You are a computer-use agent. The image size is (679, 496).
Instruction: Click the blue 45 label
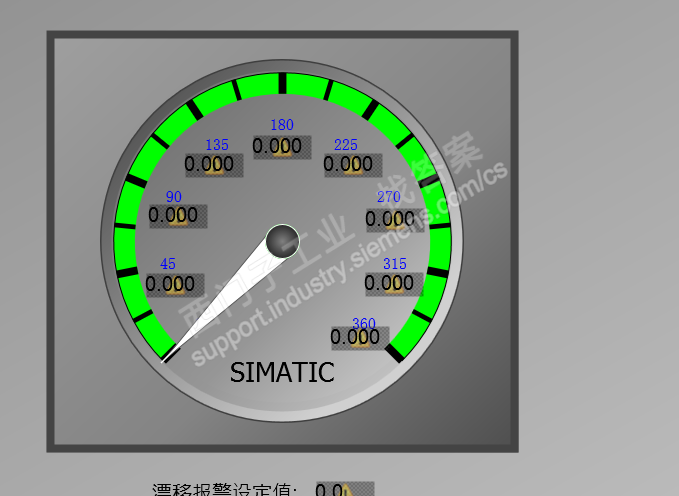[168, 264]
